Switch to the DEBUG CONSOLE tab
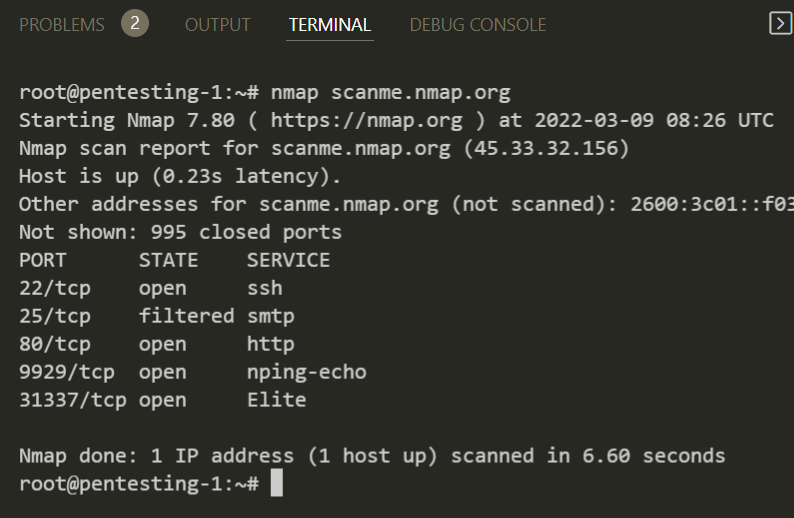 coord(477,25)
